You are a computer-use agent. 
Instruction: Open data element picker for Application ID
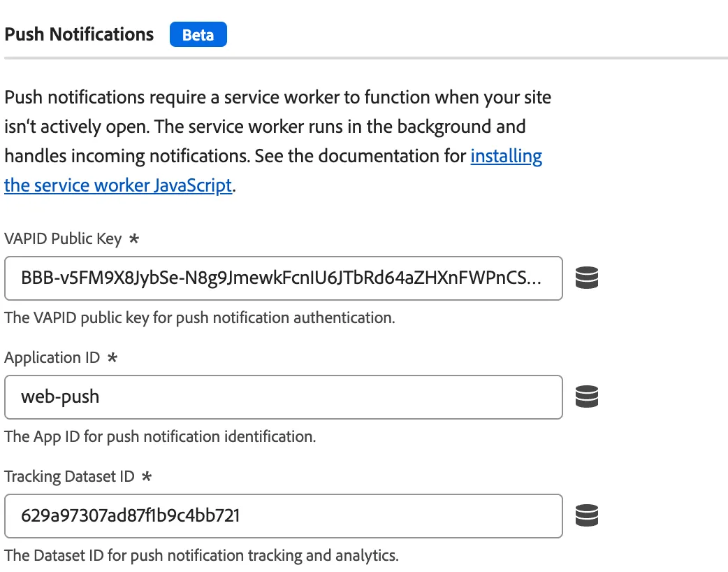click(x=586, y=396)
